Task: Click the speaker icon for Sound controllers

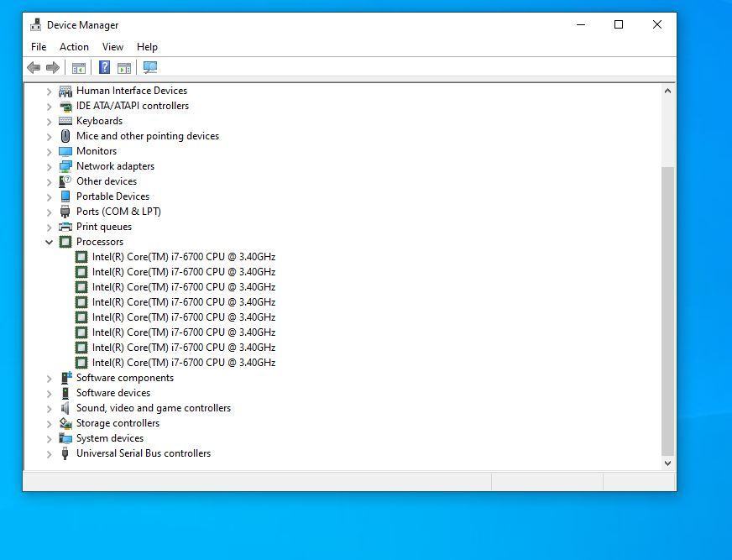Action: coord(65,408)
